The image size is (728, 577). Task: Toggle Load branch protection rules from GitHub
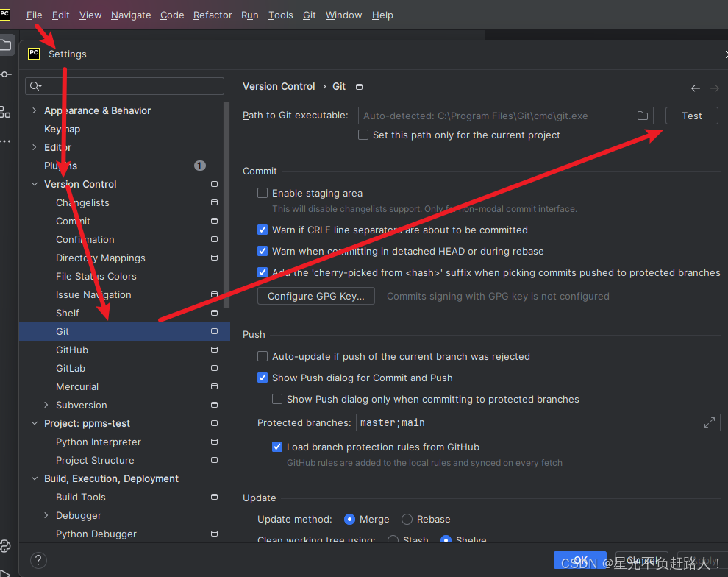tap(277, 447)
